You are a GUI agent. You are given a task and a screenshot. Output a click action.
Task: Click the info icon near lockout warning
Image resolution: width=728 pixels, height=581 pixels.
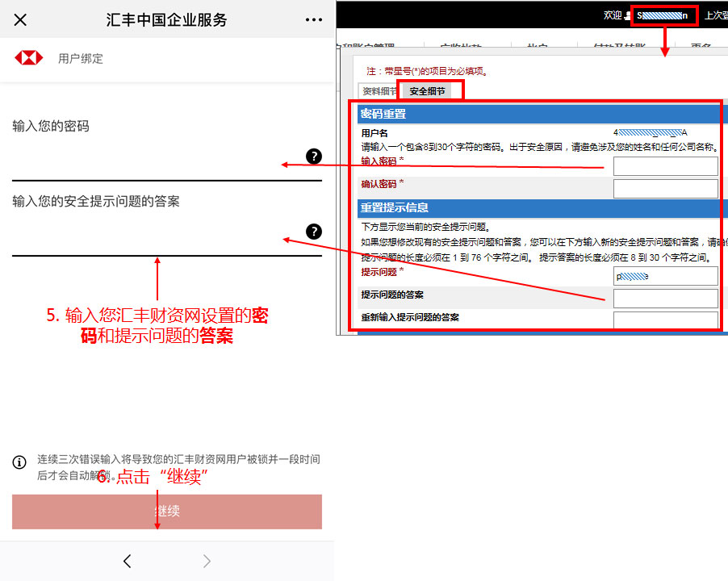click(x=19, y=462)
